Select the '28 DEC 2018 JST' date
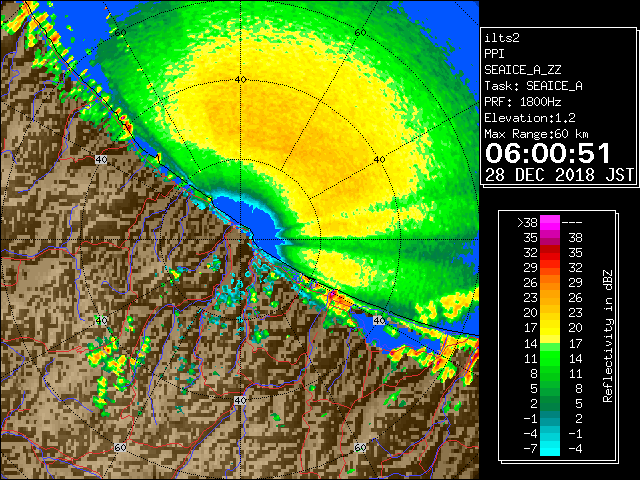The width and height of the screenshot is (640, 480). pyautogui.click(x=559, y=175)
